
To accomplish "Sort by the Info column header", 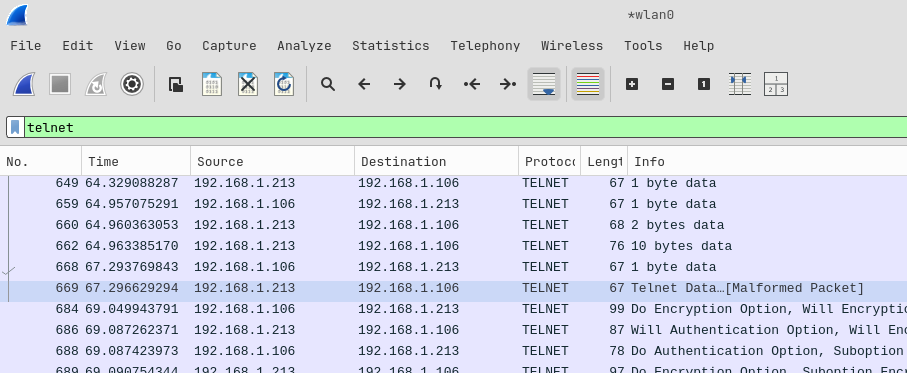I will coord(767,162).
